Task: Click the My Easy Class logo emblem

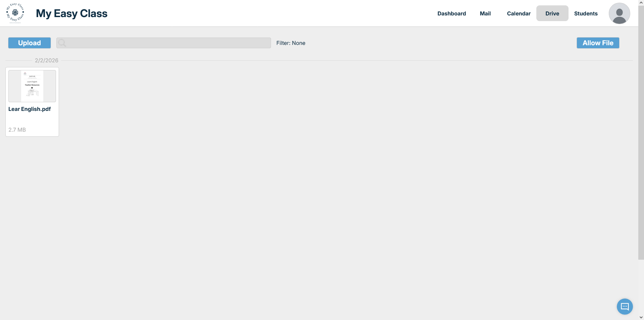Action: pyautogui.click(x=15, y=13)
